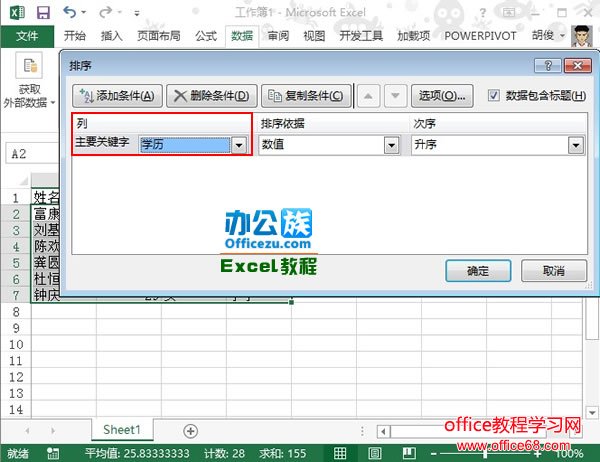
Task: Click the Excel application icon in title bar
Action: tap(17, 12)
